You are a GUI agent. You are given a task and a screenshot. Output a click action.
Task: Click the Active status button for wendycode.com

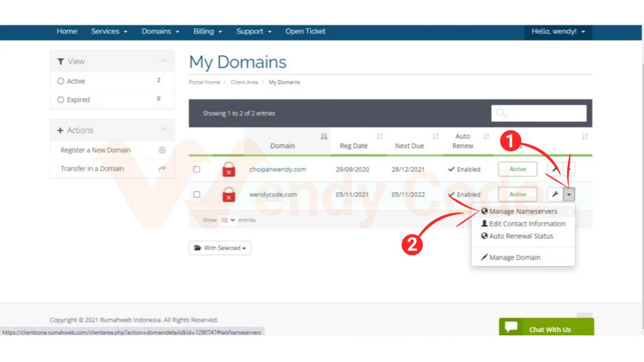(x=518, y=194)
